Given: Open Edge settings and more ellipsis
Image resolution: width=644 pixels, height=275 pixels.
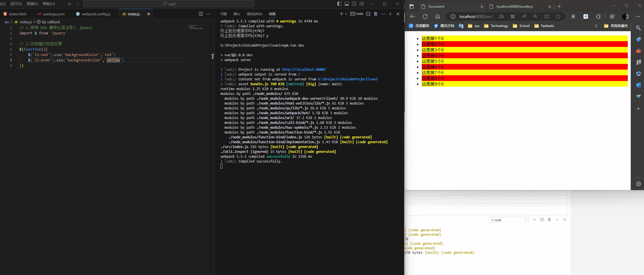Looking at the screenshot, I should tap(638, 16).
